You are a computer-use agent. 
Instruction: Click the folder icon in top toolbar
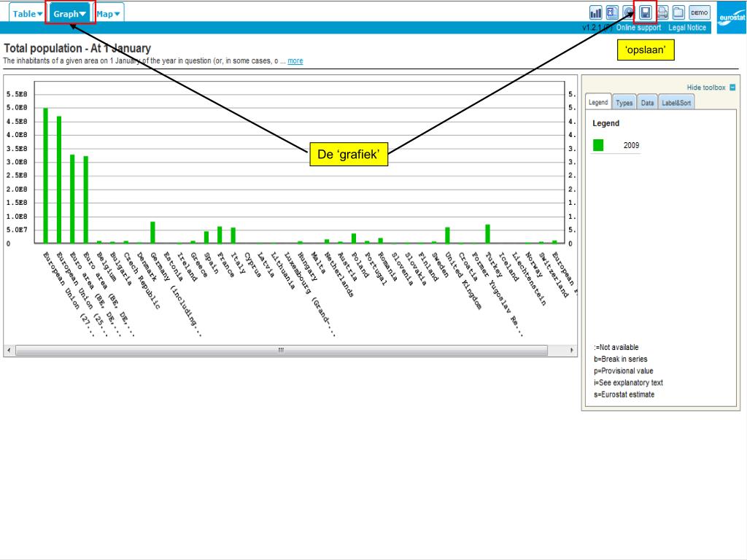pos(678,13)
